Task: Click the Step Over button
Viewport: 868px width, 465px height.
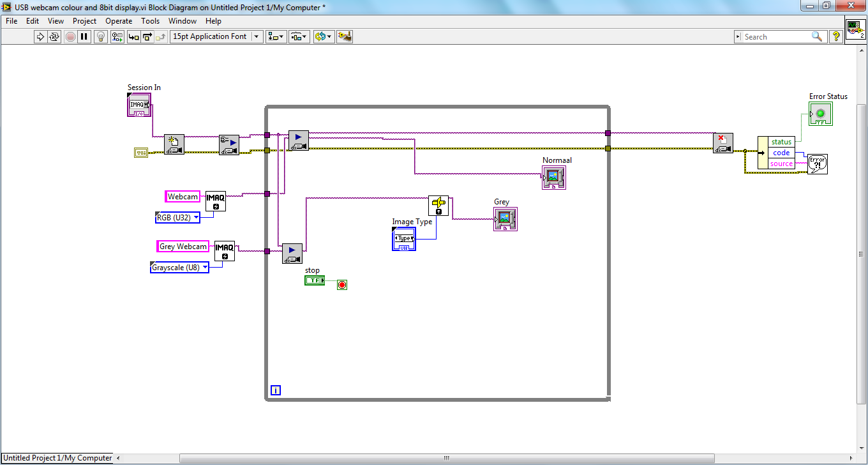Action: point(147,36)
